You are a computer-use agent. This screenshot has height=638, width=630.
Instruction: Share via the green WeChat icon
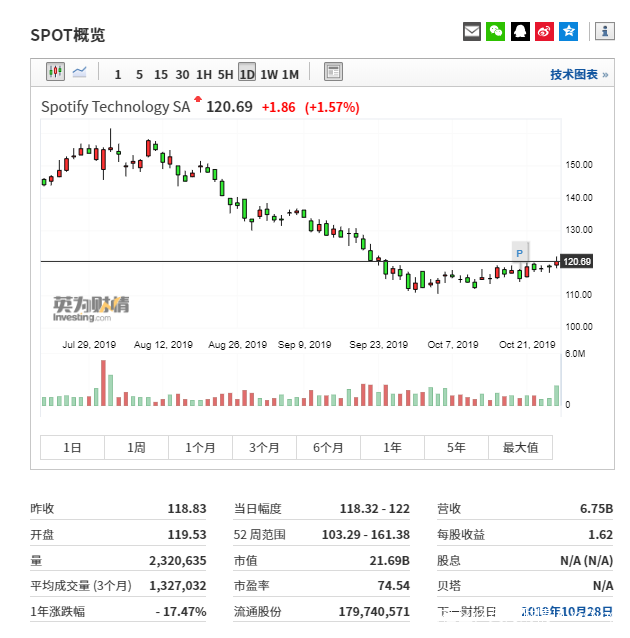point(495,31)
